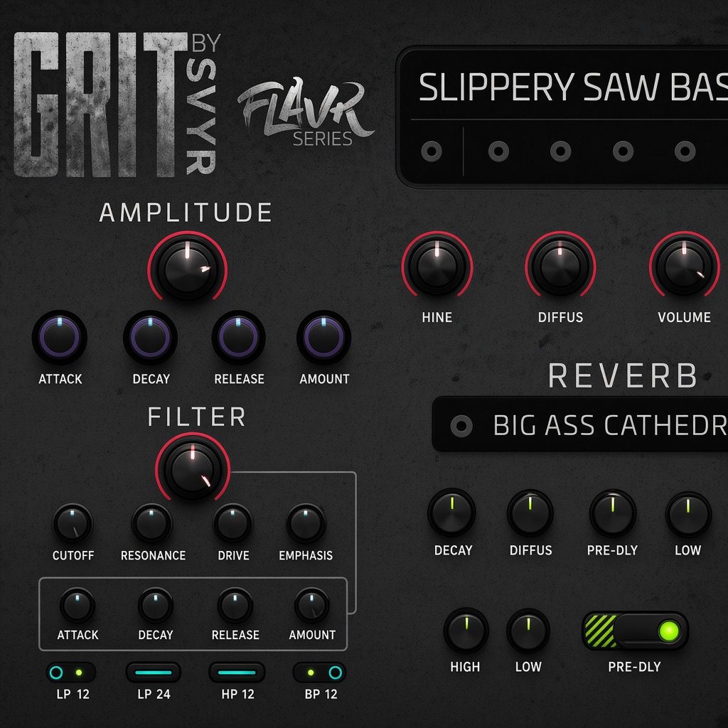
Task: Click the LOW knob next to PRE-DLY knob
Action: pos(688,515)
